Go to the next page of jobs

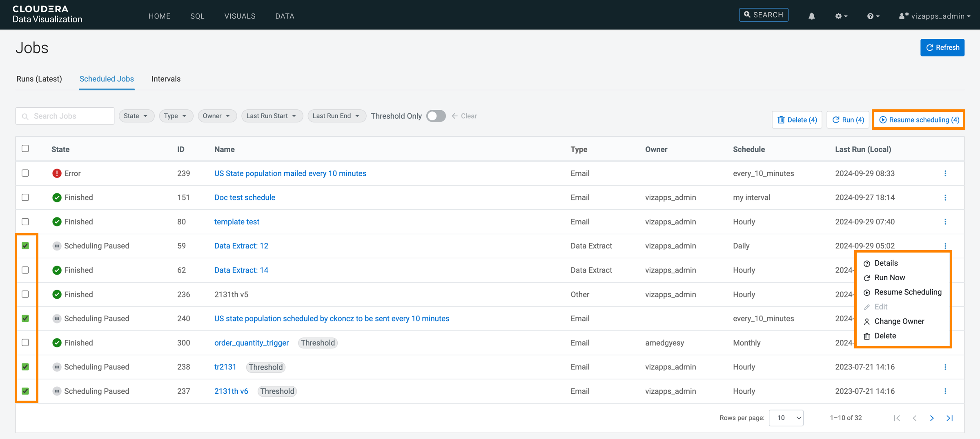pos(932,418)
